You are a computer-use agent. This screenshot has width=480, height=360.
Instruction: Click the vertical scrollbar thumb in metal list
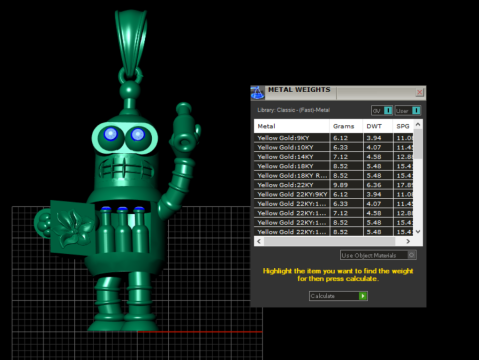point(418,144)
